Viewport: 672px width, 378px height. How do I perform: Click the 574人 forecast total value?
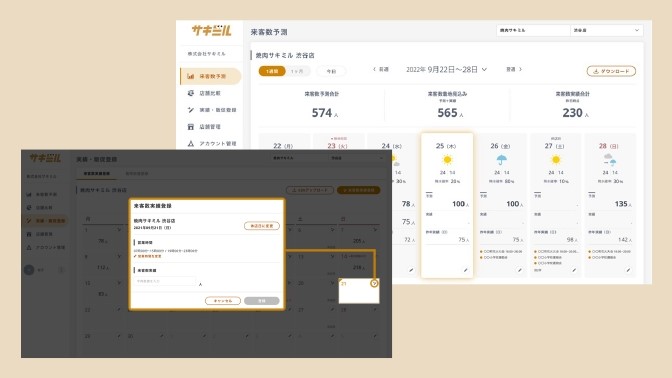click(x=324, y=113)
